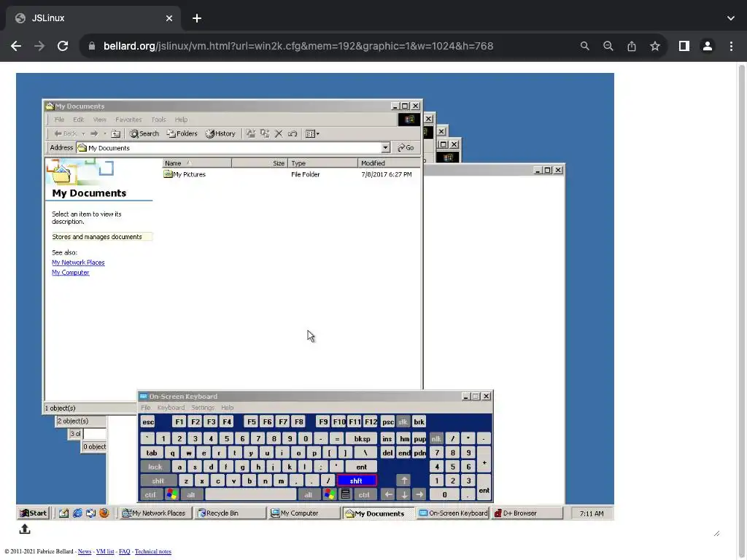Click the Forward arrow in My Documents toolbar
747x560 pixels.
tap(94, 134)
